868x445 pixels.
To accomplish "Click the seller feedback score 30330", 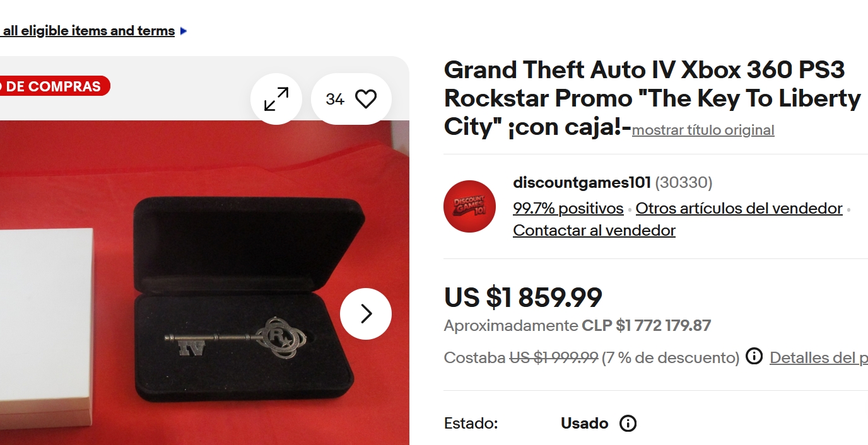I will coord(683,183).
